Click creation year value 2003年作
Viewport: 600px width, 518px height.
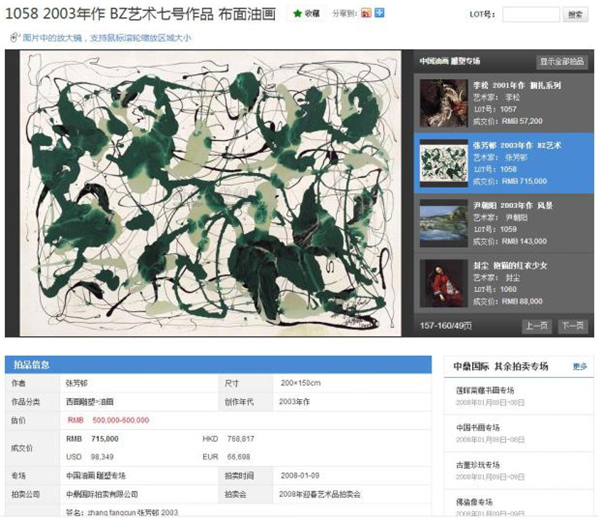point(295,402)
